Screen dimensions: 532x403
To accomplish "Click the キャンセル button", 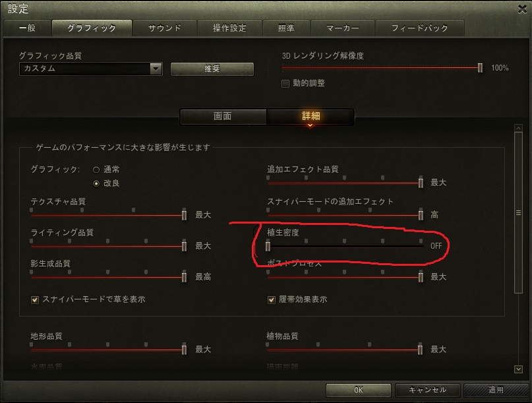I will point(427,390).
